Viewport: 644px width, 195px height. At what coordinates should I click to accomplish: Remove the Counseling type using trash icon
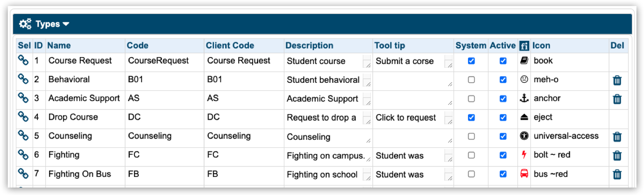617,137
